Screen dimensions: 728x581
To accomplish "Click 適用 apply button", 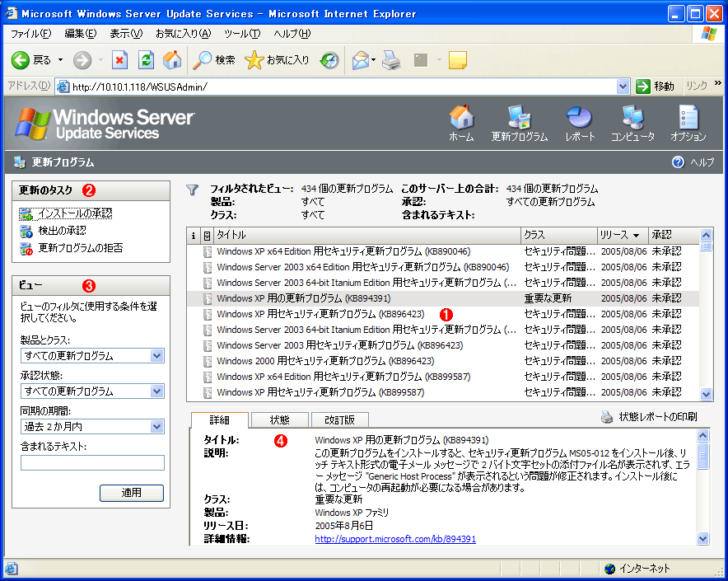I will 132,493.
